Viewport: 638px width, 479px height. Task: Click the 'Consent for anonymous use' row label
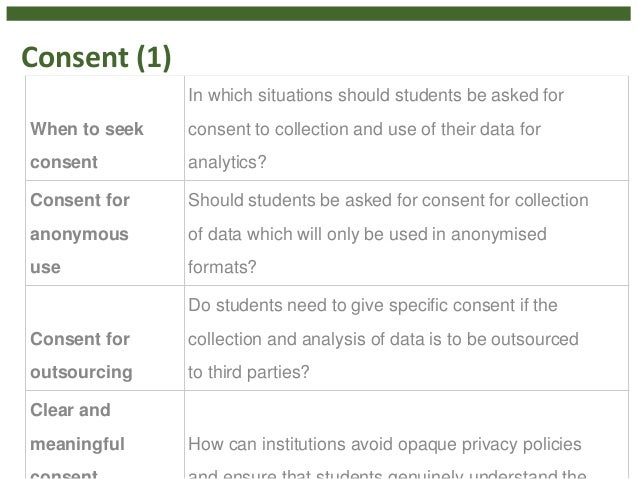(x=80, y=234)
